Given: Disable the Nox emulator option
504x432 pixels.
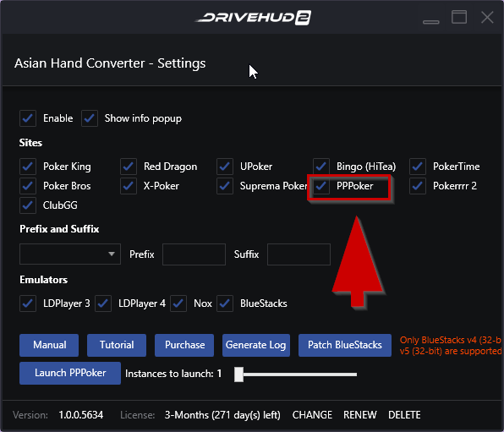Looking at the screenshot, I should pos(178,303).
